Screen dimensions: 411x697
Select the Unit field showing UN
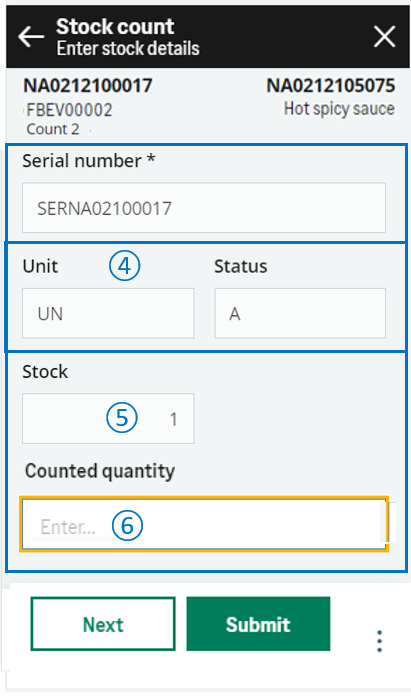pyautogui.click(x=108, y=313)
